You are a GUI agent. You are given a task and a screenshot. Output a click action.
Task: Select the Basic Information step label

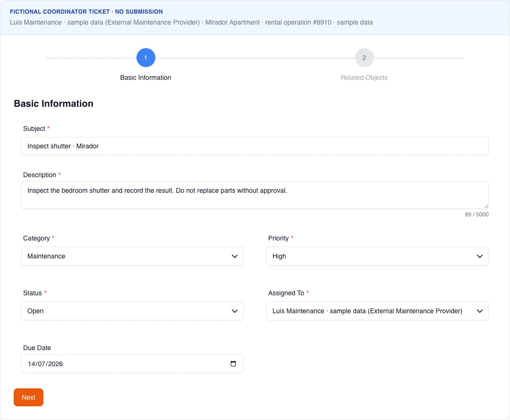click(145, 78)
